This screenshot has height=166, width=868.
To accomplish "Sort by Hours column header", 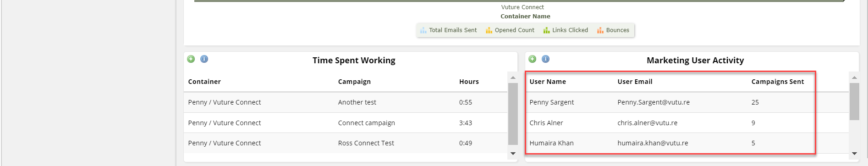I will pos(469,82).
